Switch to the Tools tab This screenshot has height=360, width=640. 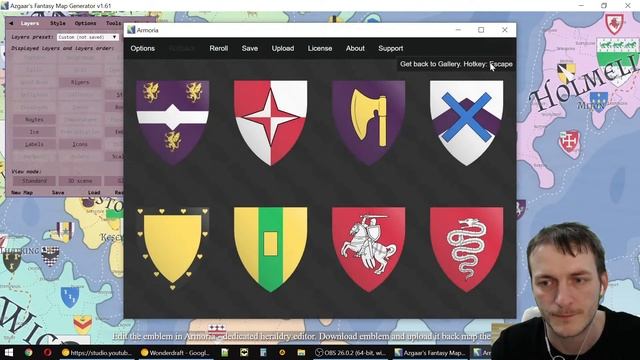click(113, 23)
